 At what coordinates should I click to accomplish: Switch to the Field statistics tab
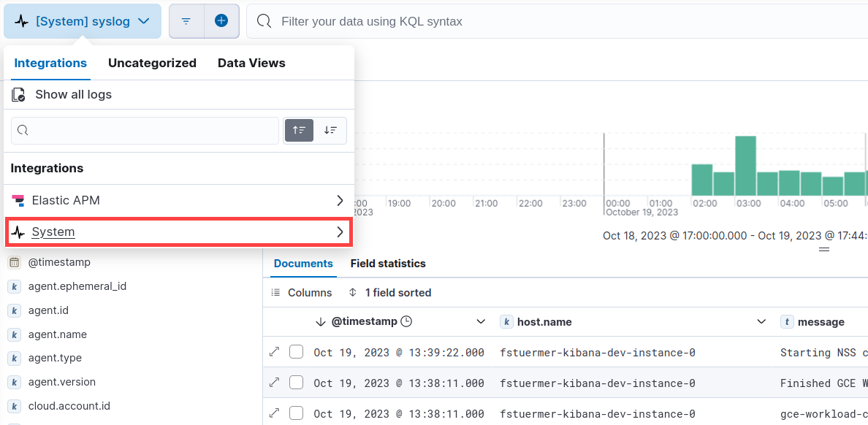tap(388, 264)
